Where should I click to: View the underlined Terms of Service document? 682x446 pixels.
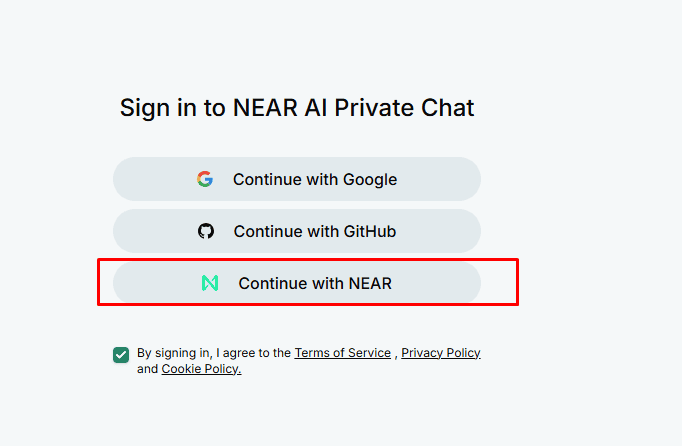point(342,353)
